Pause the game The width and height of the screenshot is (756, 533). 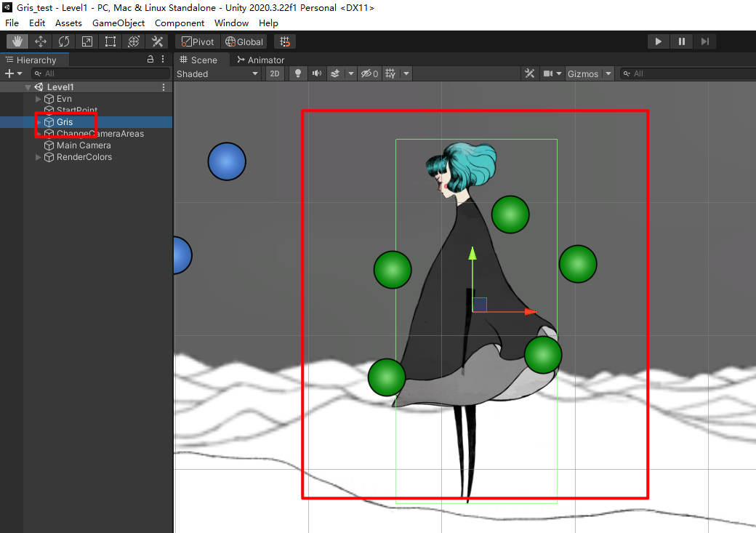(681, 41)
